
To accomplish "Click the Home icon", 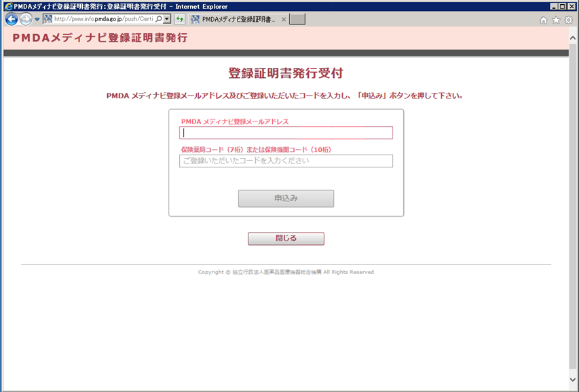I will [x=544, y=20].
